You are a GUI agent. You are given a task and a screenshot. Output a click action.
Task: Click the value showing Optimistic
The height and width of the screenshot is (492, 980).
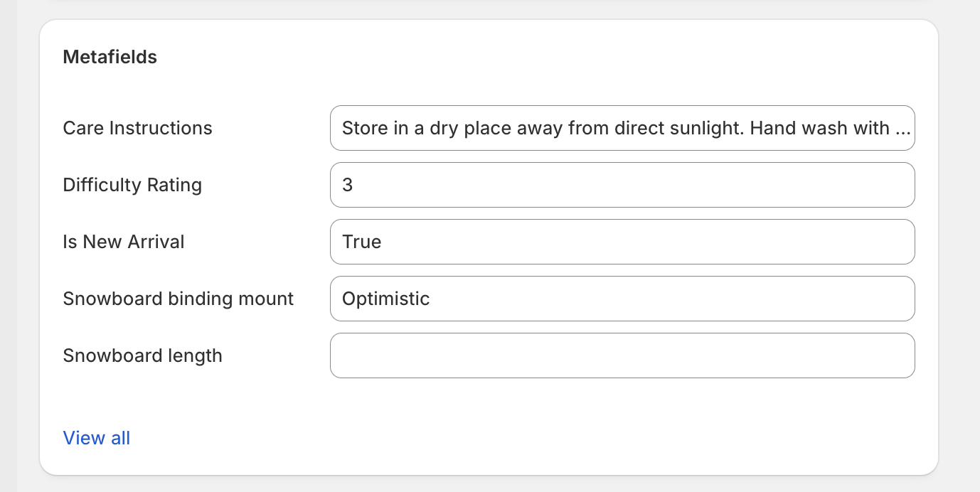[x=386, y=299]
